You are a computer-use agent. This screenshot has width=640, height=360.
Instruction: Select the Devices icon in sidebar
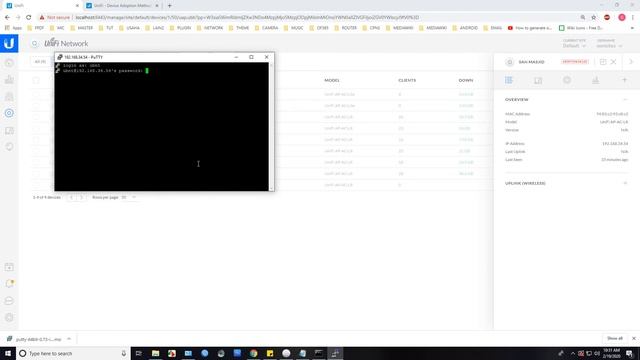[9, 113]
